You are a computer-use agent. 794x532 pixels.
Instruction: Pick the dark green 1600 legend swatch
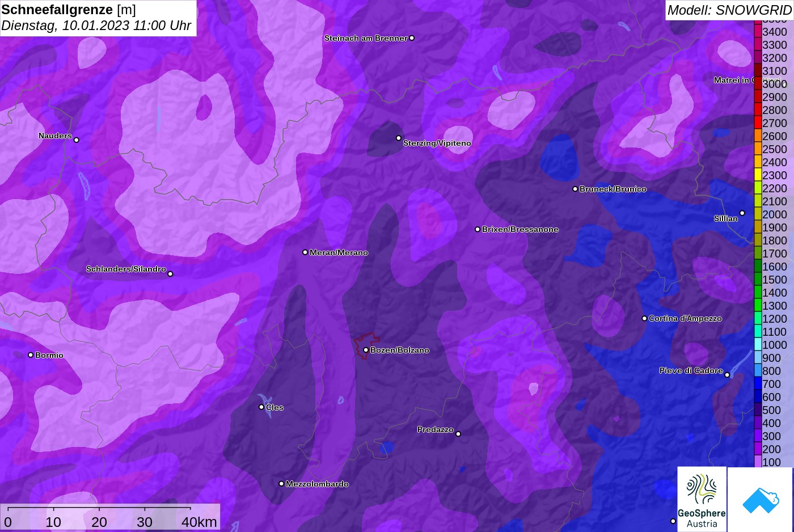[x=758, y=266]
